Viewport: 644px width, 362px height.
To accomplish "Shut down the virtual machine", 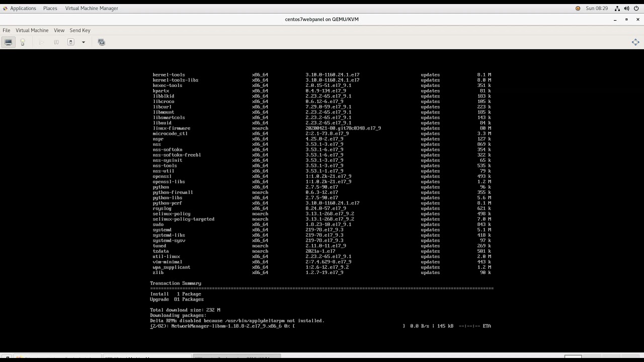I will [71, 42].
